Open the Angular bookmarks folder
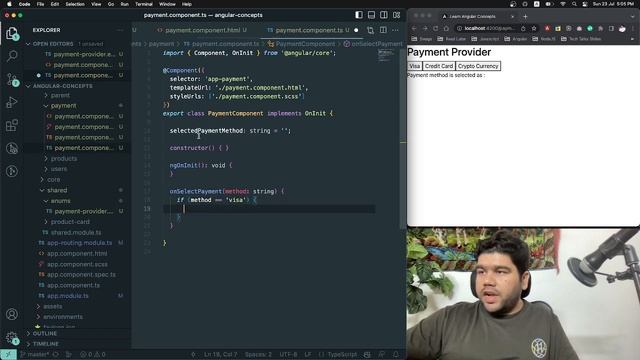The image size is (640, 360). pyautogui.click(x=516, y=39)
